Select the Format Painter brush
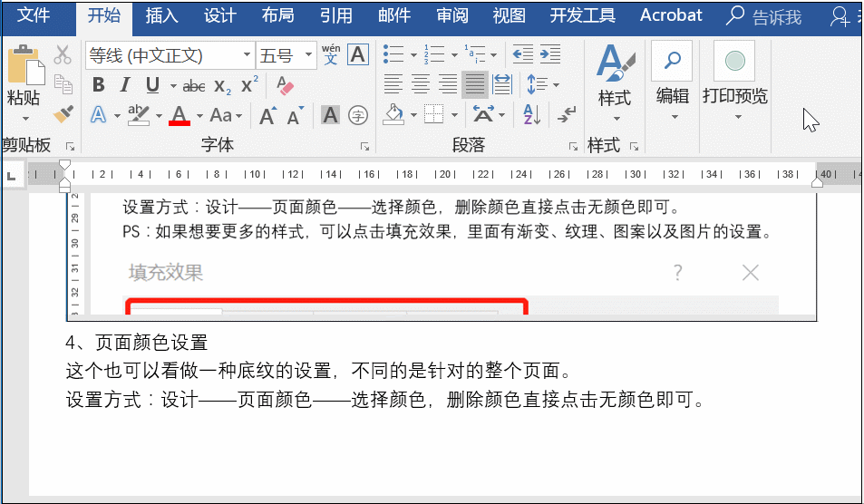This screenshot has width=864, height=504. coord(63,114)
